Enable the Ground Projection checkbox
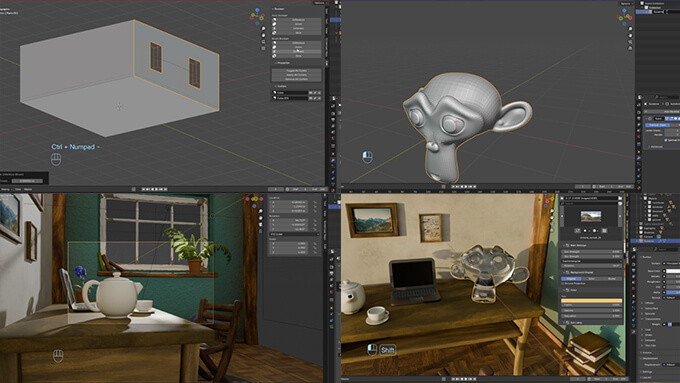This screenshot has width=680, height=383. coord(563,283)
